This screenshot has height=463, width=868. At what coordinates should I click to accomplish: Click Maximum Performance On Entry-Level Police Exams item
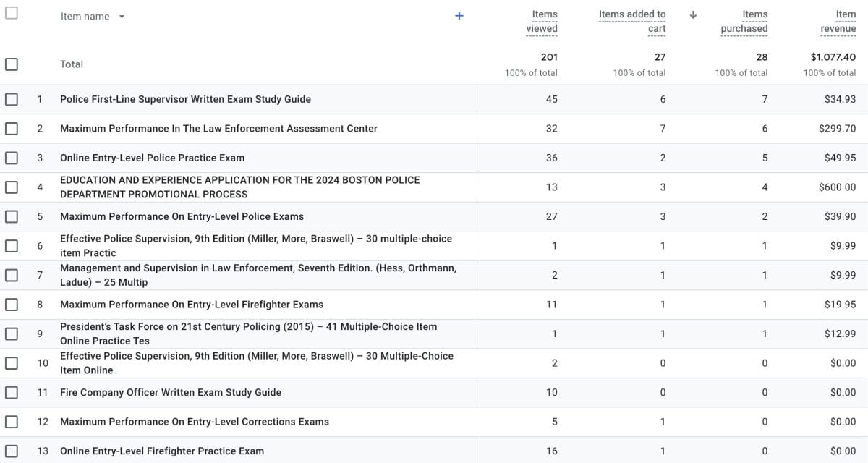tap(182, 216)
